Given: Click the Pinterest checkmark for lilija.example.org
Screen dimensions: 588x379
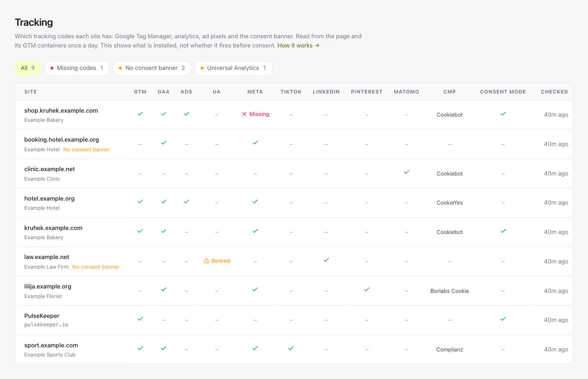Looking at the screenshot, I should tap(367, 290).
